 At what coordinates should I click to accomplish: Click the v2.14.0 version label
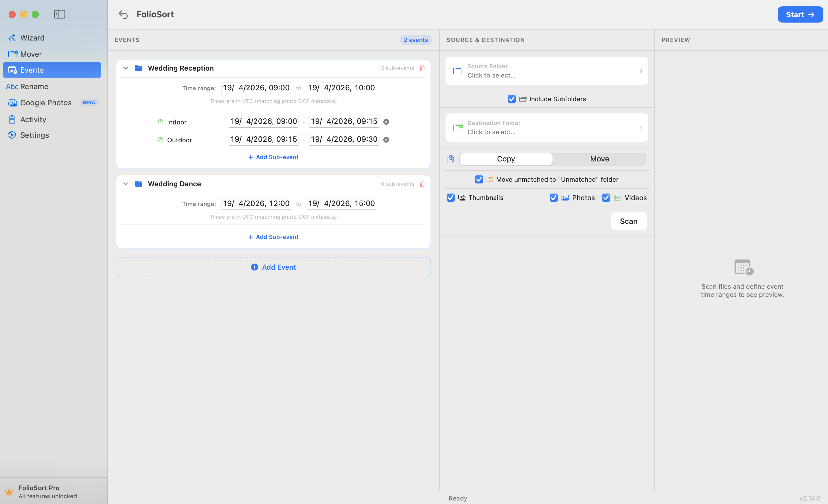coord(809,498)
